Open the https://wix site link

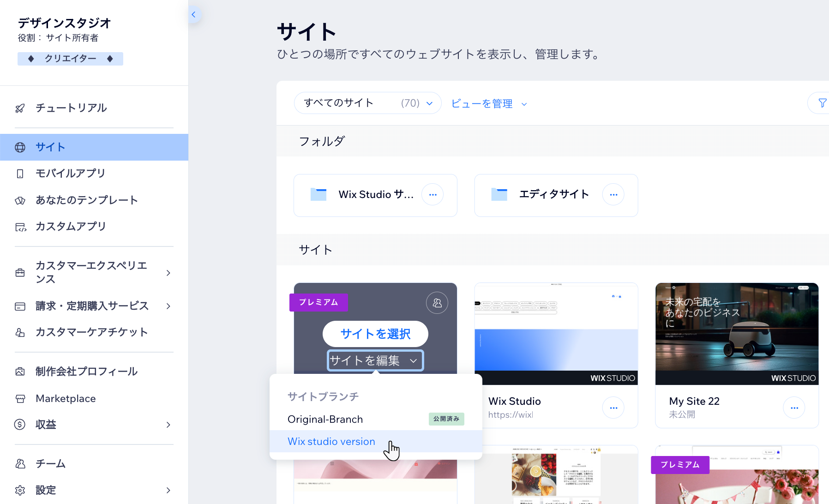[511, 415]
